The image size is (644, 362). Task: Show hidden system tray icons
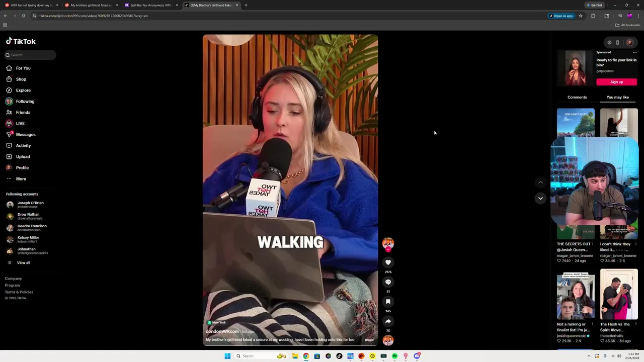pos(589,356)
